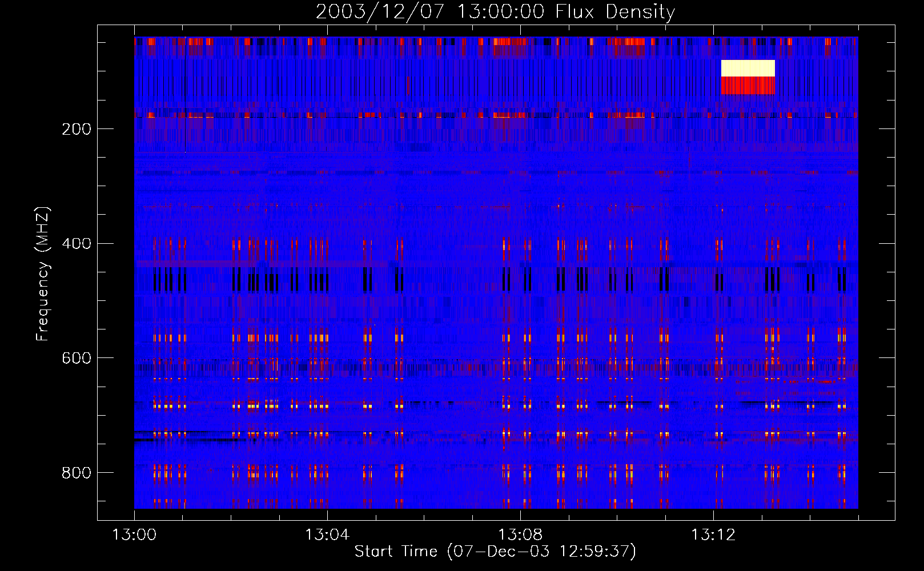924x571 pixels.
Task: Click the plot title "2003/12/07 13:00:00 Flux Density"
Action: pyautogui.click(x=495, y=11)
